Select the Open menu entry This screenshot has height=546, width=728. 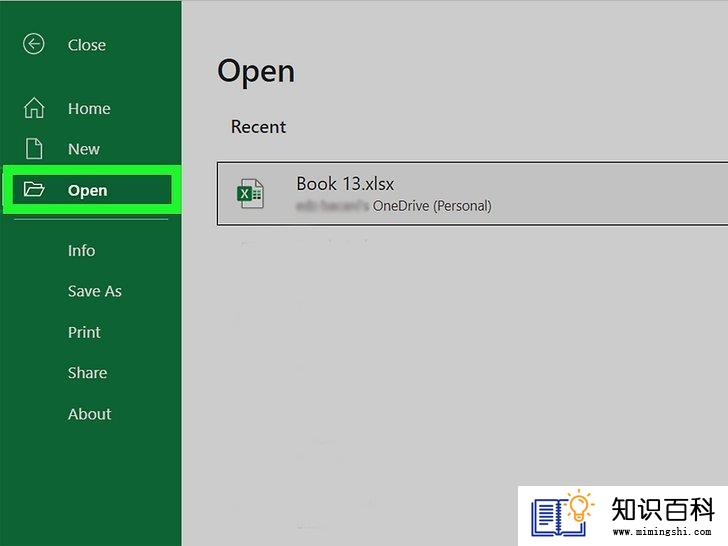pyautogui.click(x=92, y=190)
